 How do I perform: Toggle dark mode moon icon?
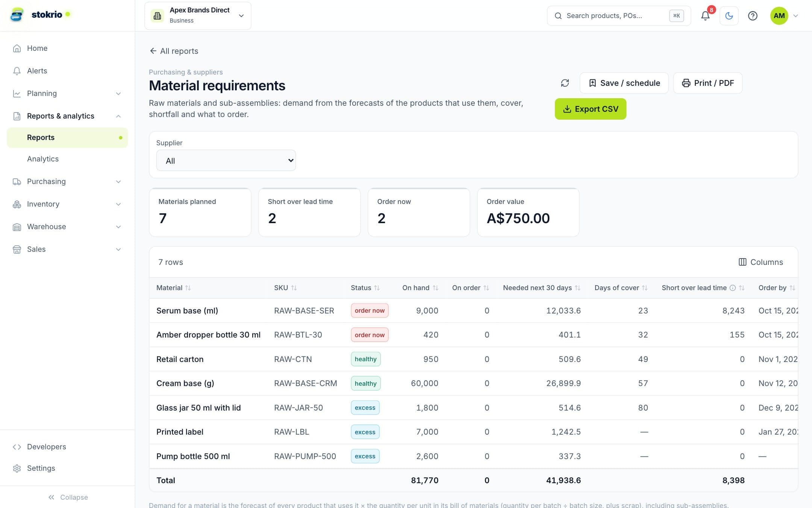pos(729,15)
